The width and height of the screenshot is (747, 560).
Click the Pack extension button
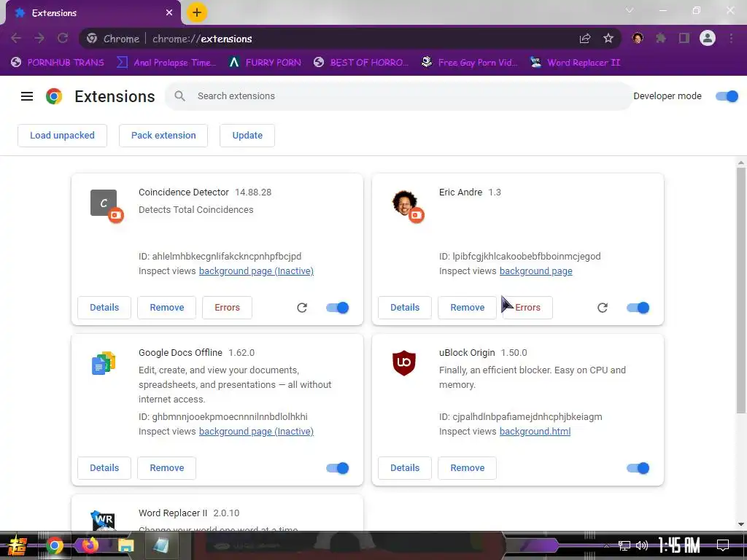tap(163, 135)
